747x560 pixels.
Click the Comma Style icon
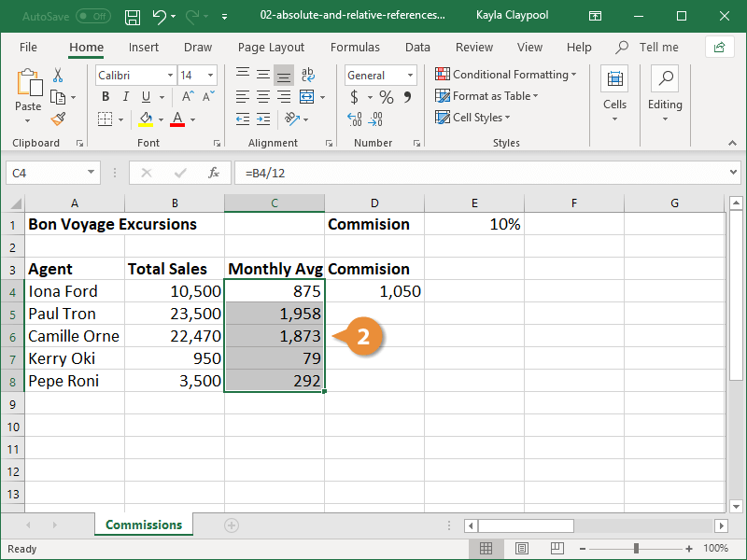pos(408,96)
